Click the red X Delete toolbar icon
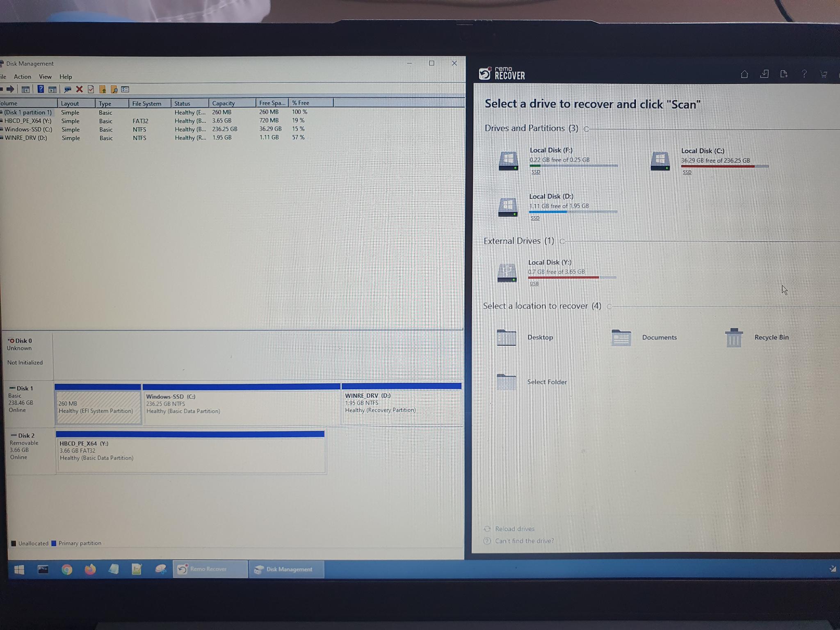Viewport: 840px width, 630px height. click(x=80, y=89)
